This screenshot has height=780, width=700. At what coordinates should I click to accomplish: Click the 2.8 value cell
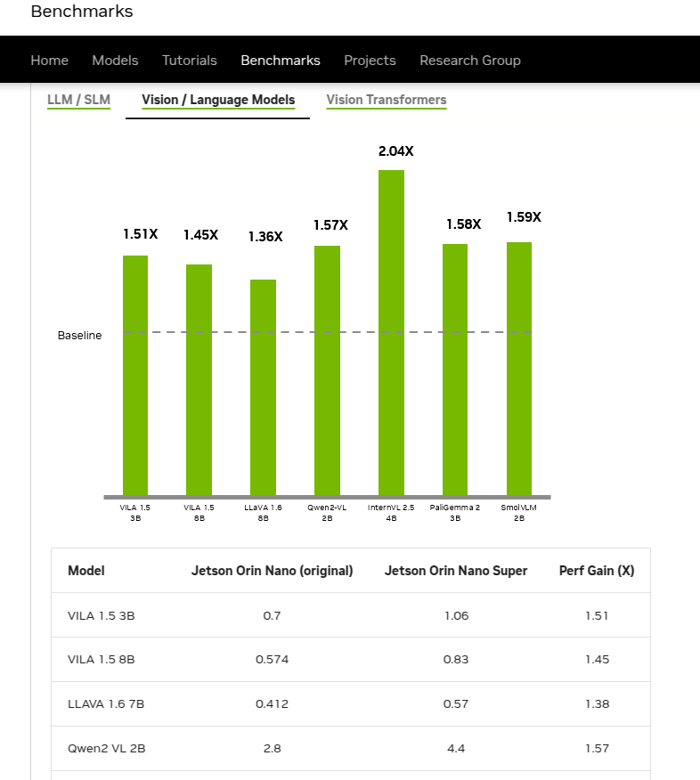tap(273, 748)
